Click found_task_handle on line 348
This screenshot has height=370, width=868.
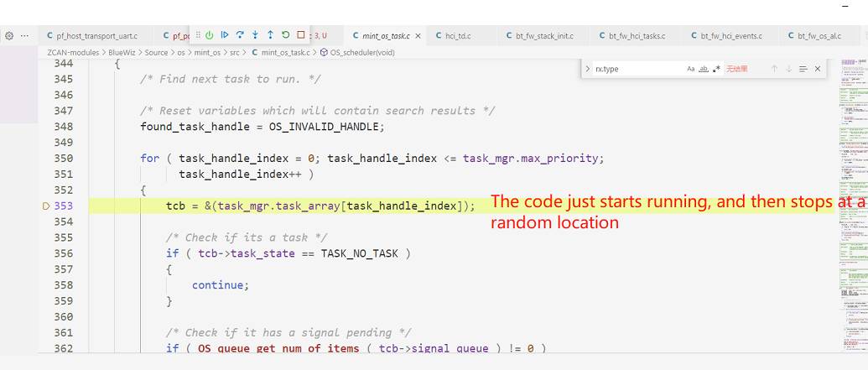point(195,127)
